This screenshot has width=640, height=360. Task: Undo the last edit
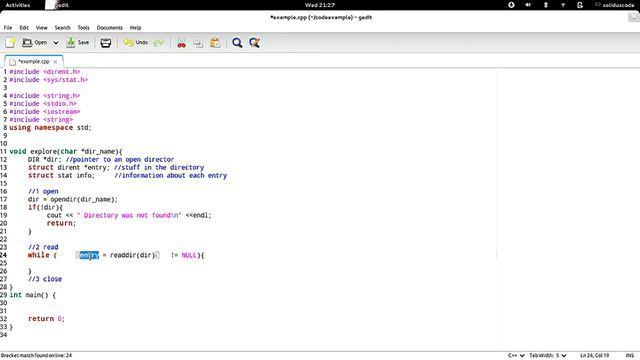(136, 42)
